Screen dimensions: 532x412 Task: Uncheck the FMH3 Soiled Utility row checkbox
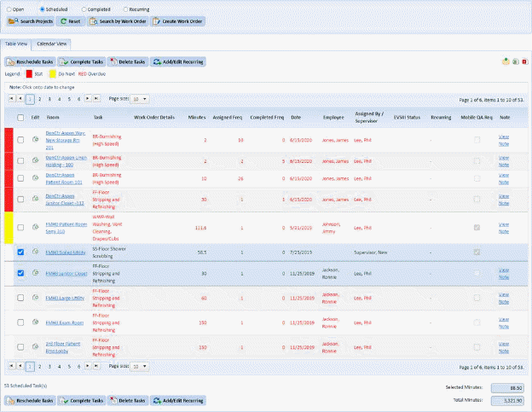[x=20, y=252]
